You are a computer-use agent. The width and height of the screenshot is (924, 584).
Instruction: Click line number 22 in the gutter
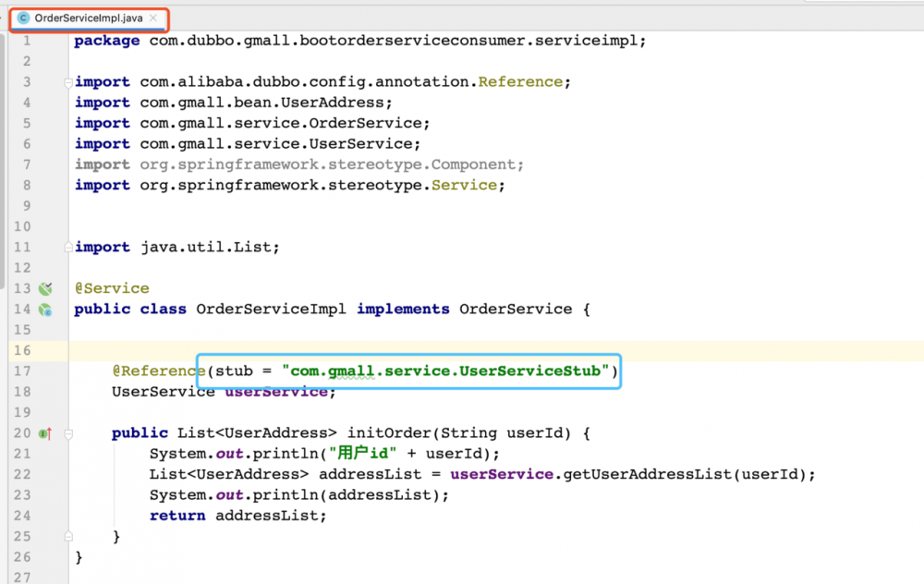tap(22, 474)
